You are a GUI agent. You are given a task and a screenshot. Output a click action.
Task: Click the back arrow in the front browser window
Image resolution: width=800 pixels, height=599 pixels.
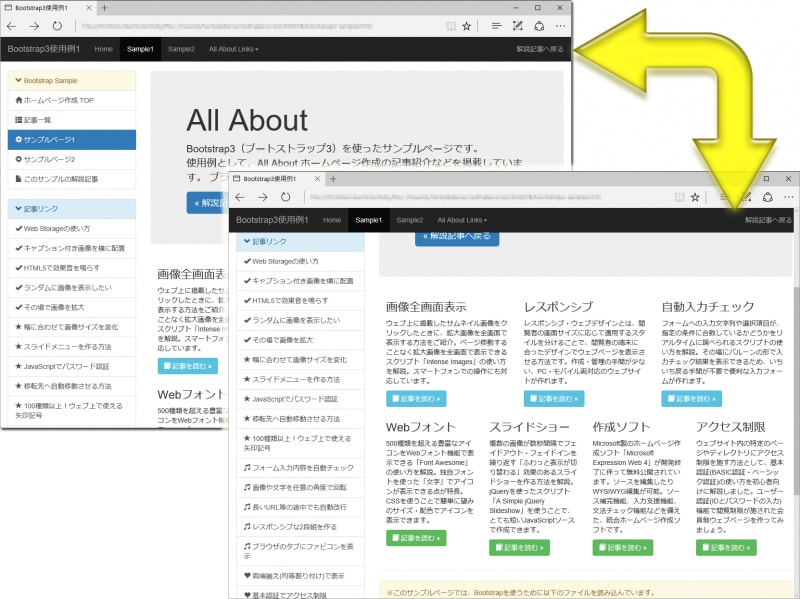pyautogui.click(x=240, y=197)
